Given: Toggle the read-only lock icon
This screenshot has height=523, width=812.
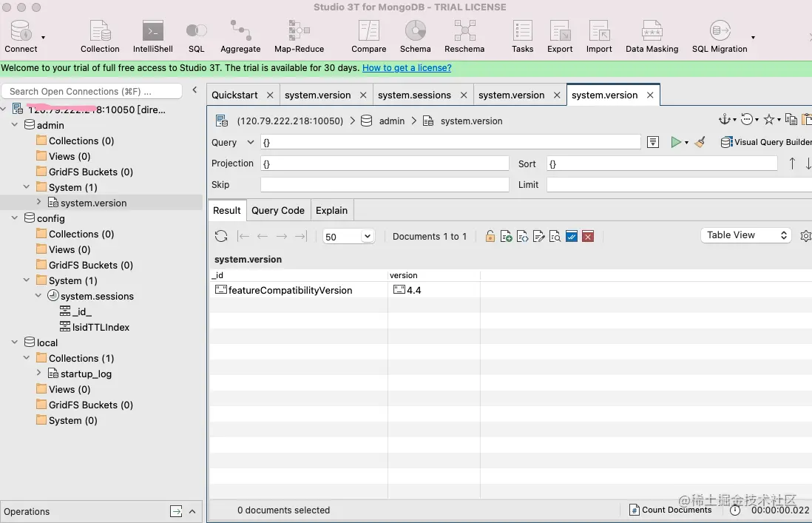Looking at the screenshot, I should 490,237.
